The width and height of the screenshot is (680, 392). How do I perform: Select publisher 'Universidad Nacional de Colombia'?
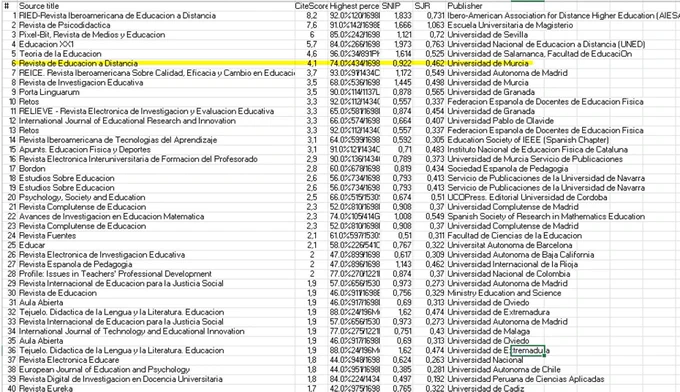tap(509, 274)
